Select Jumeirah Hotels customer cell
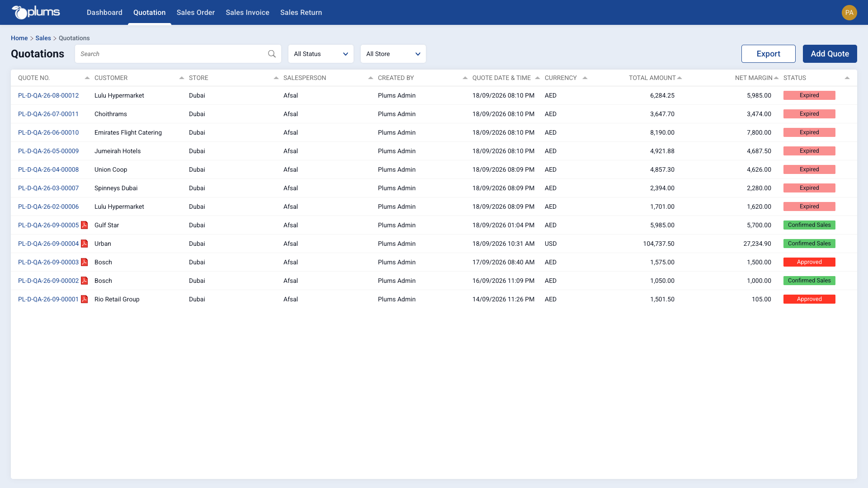 click(x=118, y=151)
